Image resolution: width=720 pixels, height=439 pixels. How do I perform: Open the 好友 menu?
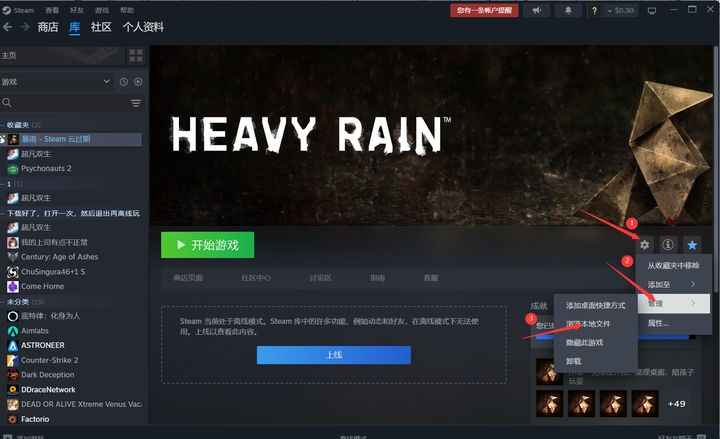pos(77,10)
